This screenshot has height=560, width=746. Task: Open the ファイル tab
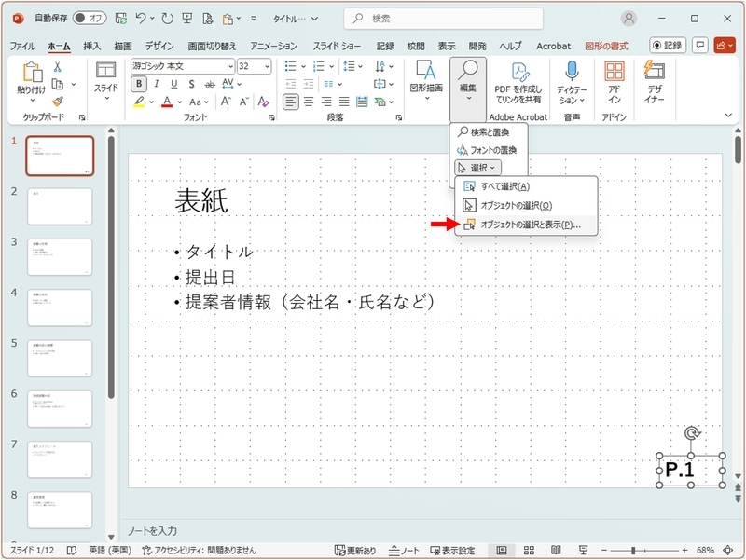tap(21, 46)
